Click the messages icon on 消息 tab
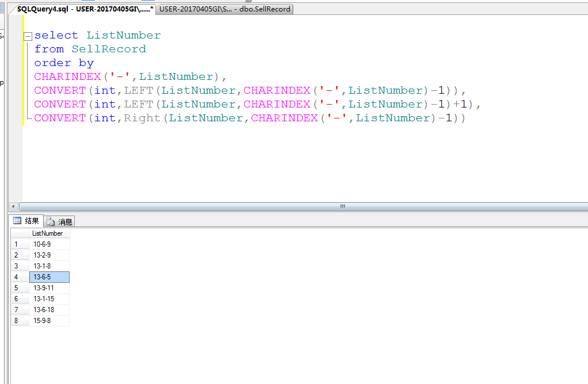 (x=51, y=222)
